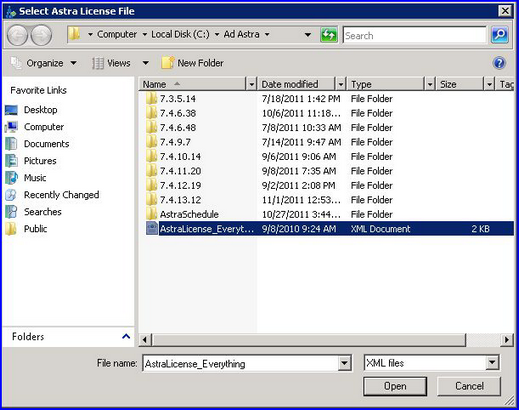The height and width of the screenshot is (410, 519).
Task: Click the scroll right arrow
Action: [507, 340]
